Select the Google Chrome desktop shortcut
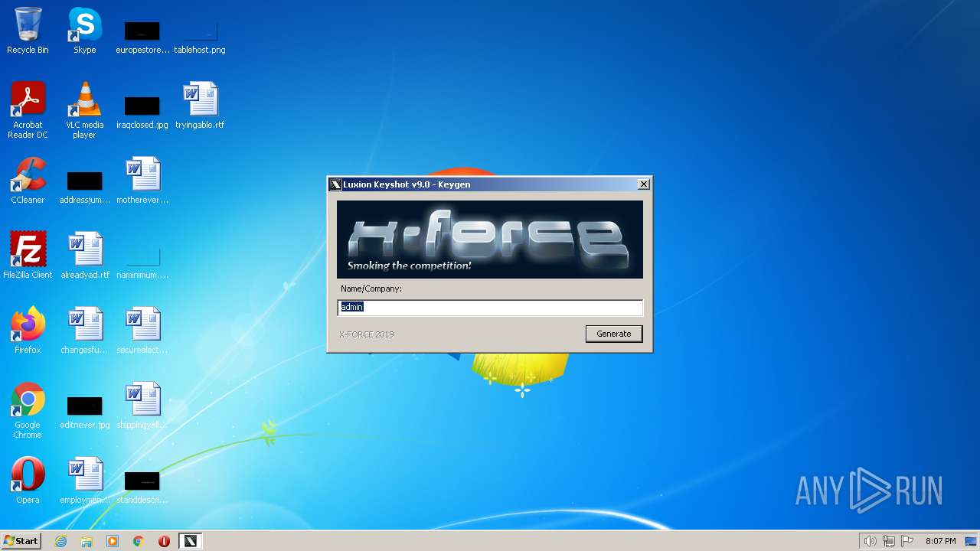The height and width of the screenshot is (551, 980). tap(28, 410)
